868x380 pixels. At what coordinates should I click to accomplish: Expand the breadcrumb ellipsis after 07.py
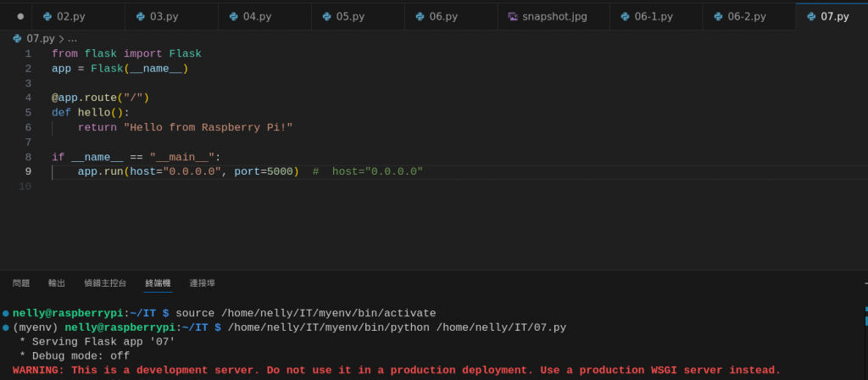pyautogui.click(x=72, y=38)
